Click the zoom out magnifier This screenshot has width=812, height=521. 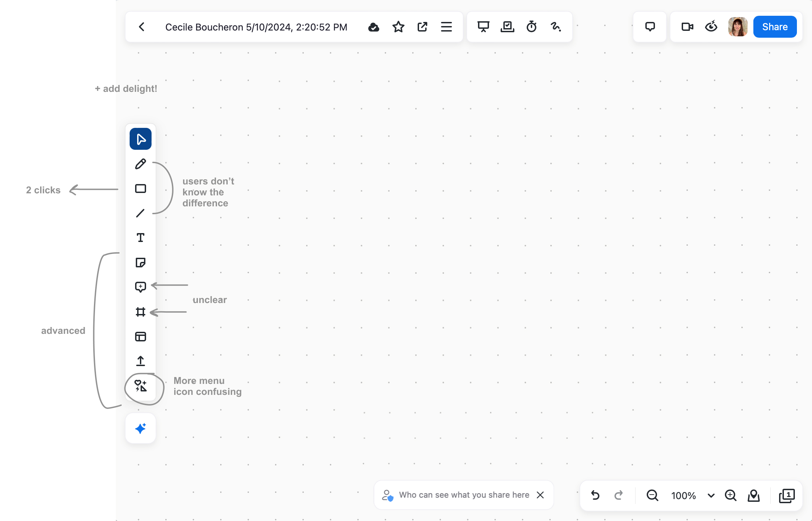click(x=652, y=496)
